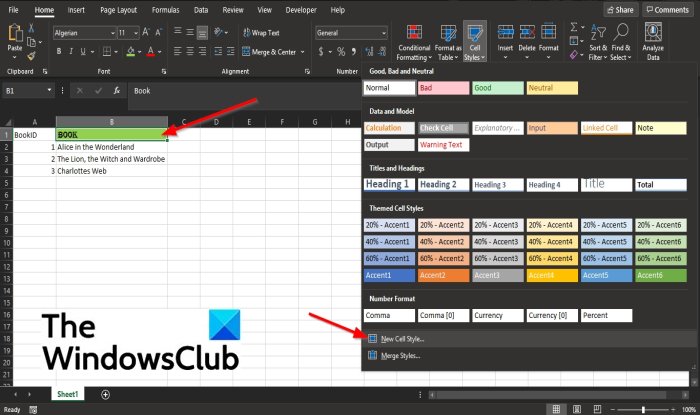Image resolution: width=700 pixels, height=415 pixels.
Task: Open the font size 11 dropdown
Action: tap(136, 33)
